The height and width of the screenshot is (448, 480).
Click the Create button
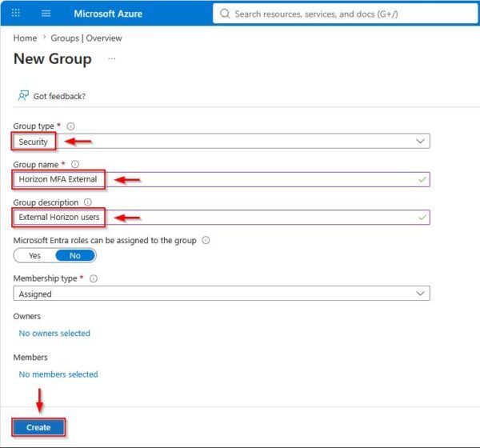tap(38, 427)
